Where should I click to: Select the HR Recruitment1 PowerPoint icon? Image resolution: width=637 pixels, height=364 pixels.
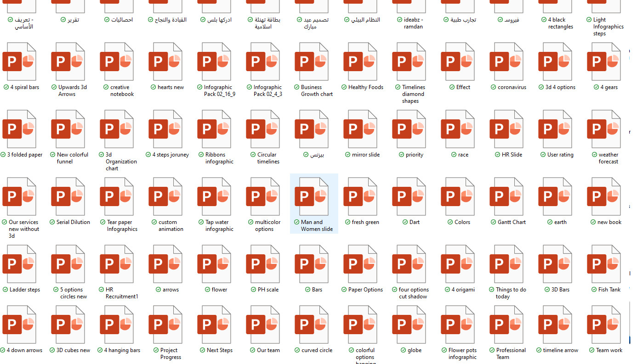tap(117, 264)
